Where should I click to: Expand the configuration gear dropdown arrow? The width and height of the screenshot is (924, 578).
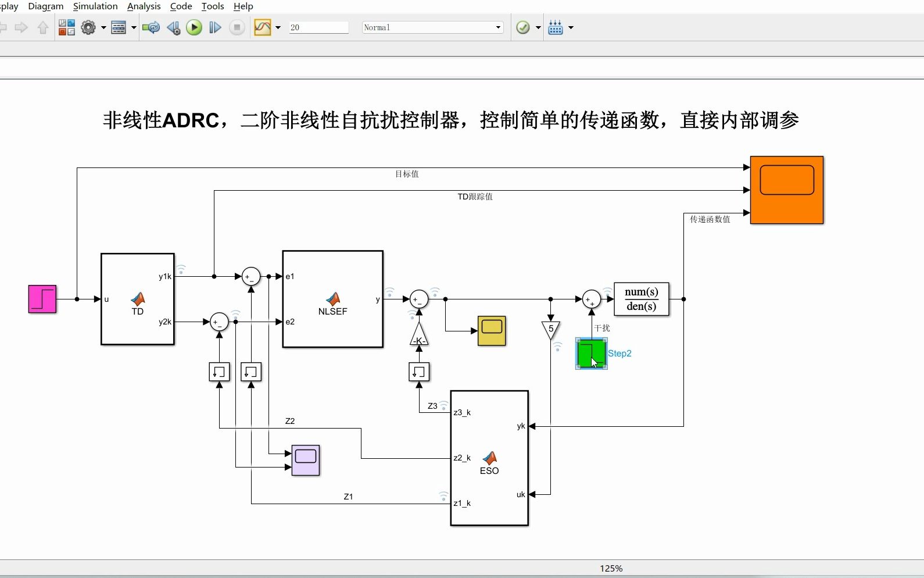[103, 27]
